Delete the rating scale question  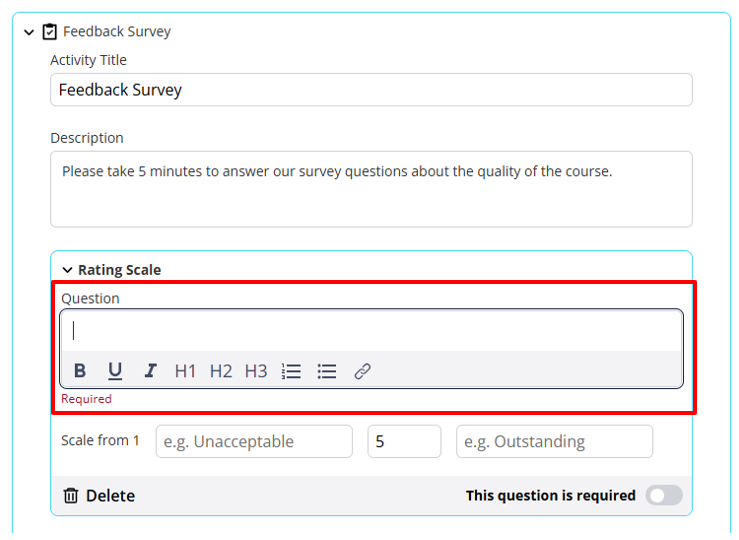click(99, 495)
